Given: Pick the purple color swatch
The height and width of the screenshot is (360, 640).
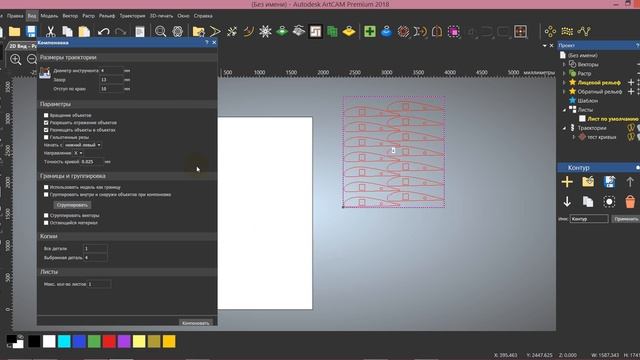Looking at the screenshot, I should pyautogui.click(x=124, y=341).
